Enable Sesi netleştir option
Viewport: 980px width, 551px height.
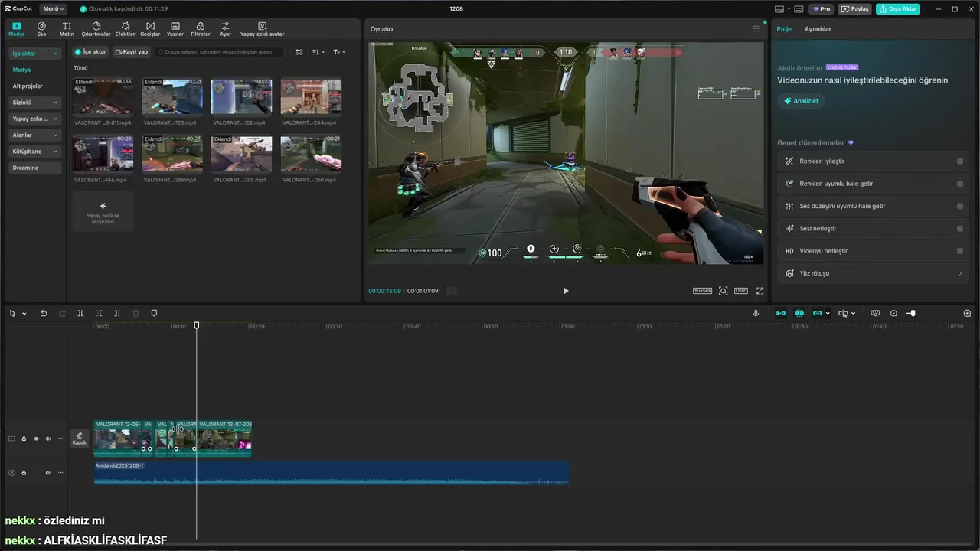point(959,228)
